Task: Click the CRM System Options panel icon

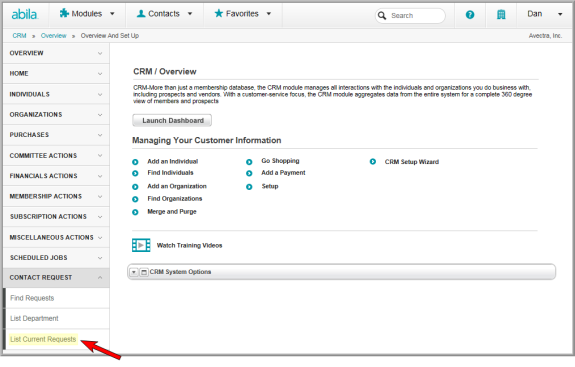Action: pyautogui.click(x=144, y=272)
